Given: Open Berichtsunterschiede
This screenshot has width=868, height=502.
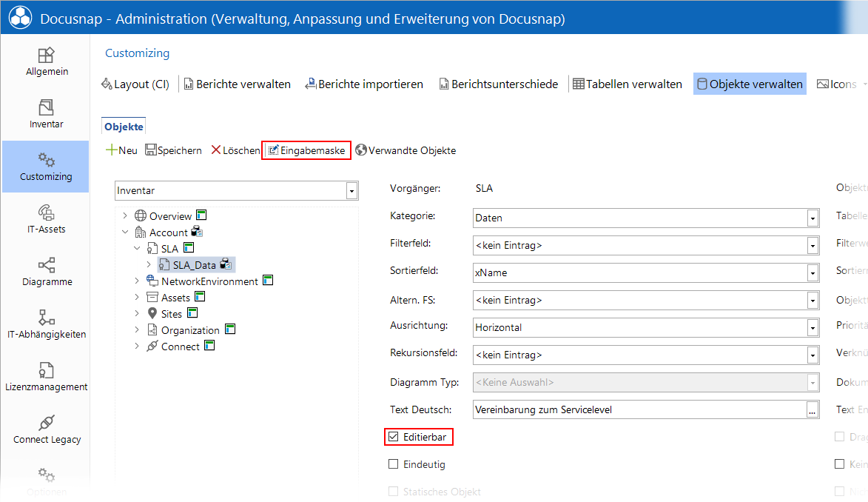Looking at the screenshot, I should 498,84.
